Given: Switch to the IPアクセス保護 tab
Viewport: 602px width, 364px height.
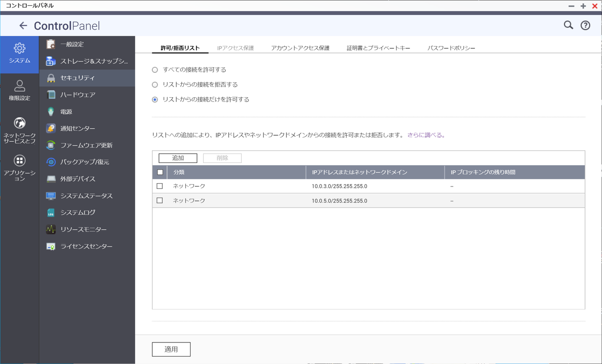Looking at the screenshot, I should (235, 47).
